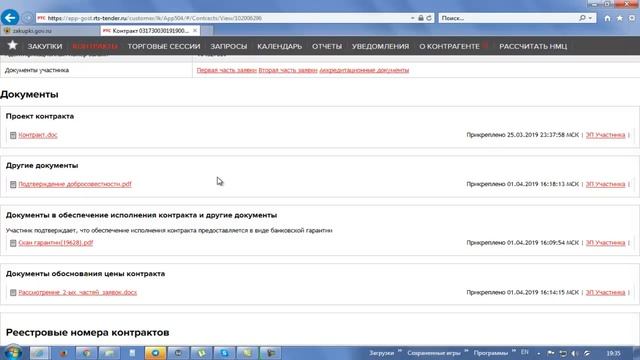
Task: Click Реестровые номера контрактов heading
Action: coord(87,333)
